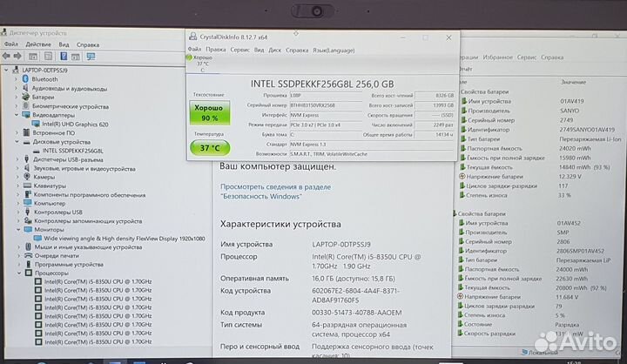Expand the Батареи category

[17, 97]
